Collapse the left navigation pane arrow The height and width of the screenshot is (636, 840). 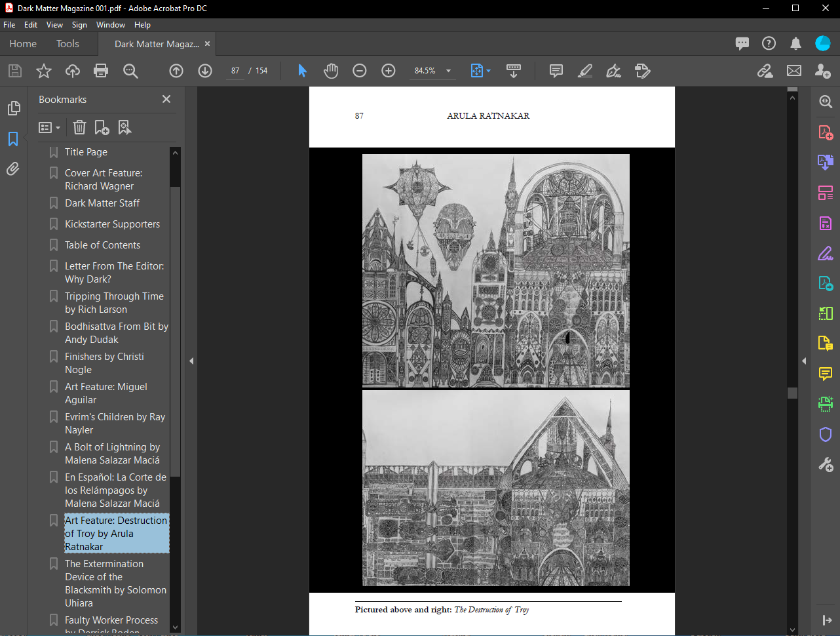pyautogui.click(x=191, y=361)
